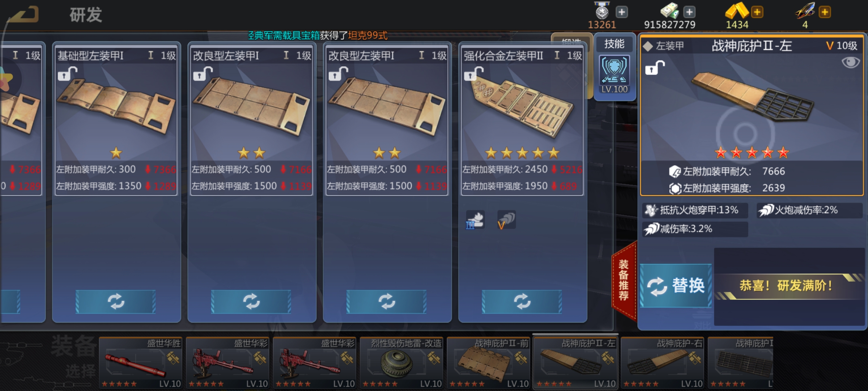The height and width of the screenshot is (391, 868).
Task: Toggle the lock on 基础型左装甲I card
Action: tap(68, 73)
